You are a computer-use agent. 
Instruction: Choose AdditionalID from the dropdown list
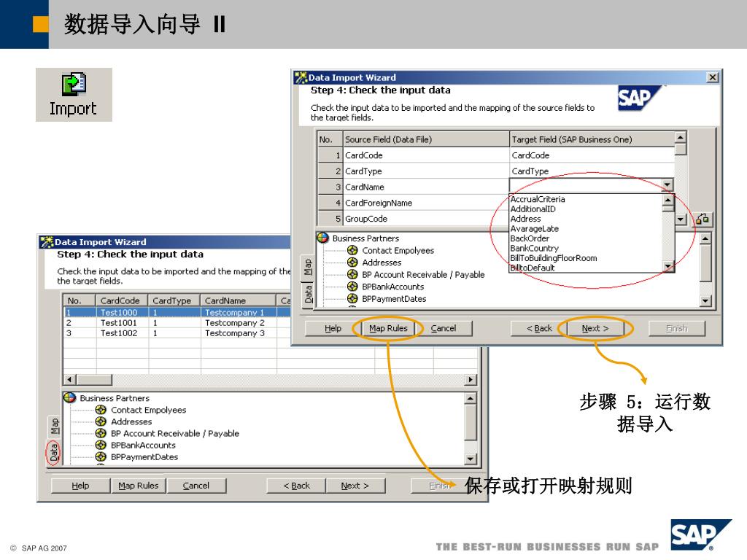click(533, 209)
